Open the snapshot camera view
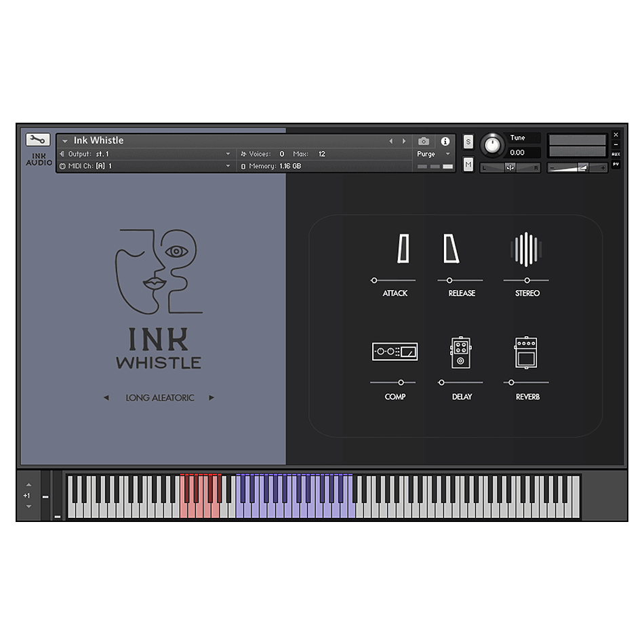This screenshot has width=644, height=644. tap(424, 141)
